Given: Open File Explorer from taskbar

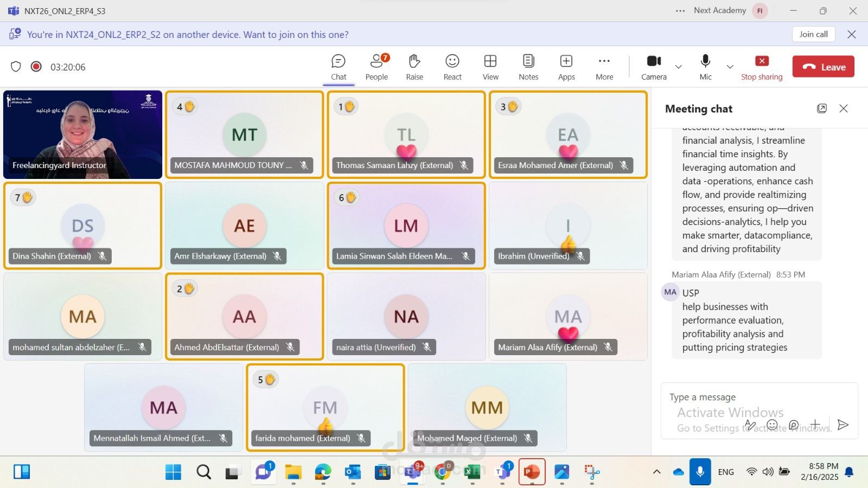Looking at the screenshot, I should pos(293,472).
